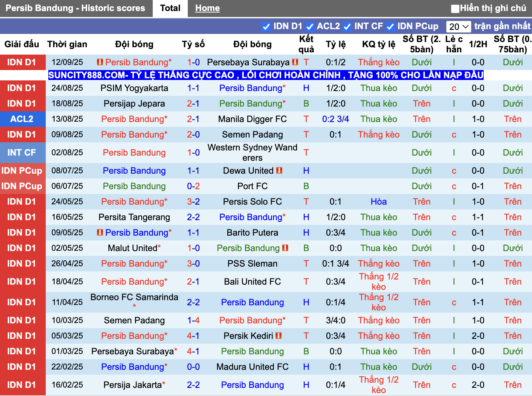The image size is (532, 396).
Task: Open Barito Putera team link
Action: pos(252,233)
